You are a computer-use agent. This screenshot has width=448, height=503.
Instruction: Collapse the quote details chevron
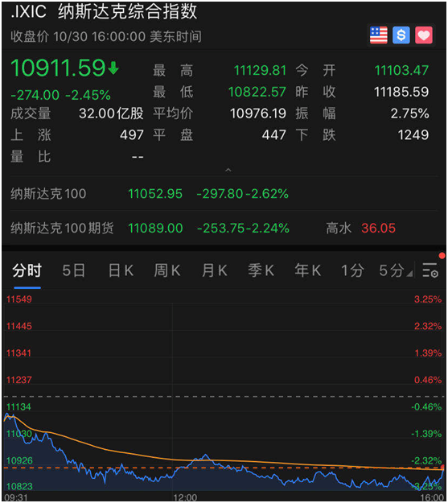pyautogui.click(x=228, y=169)
